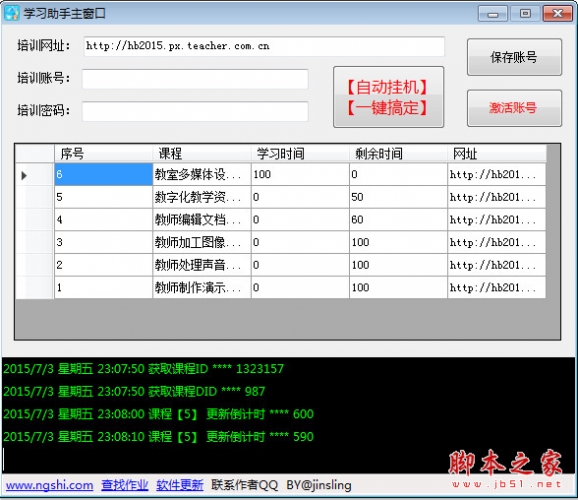Maximize the 学习助手主窗口 window

pyautogui.click(x=525, y=14)
